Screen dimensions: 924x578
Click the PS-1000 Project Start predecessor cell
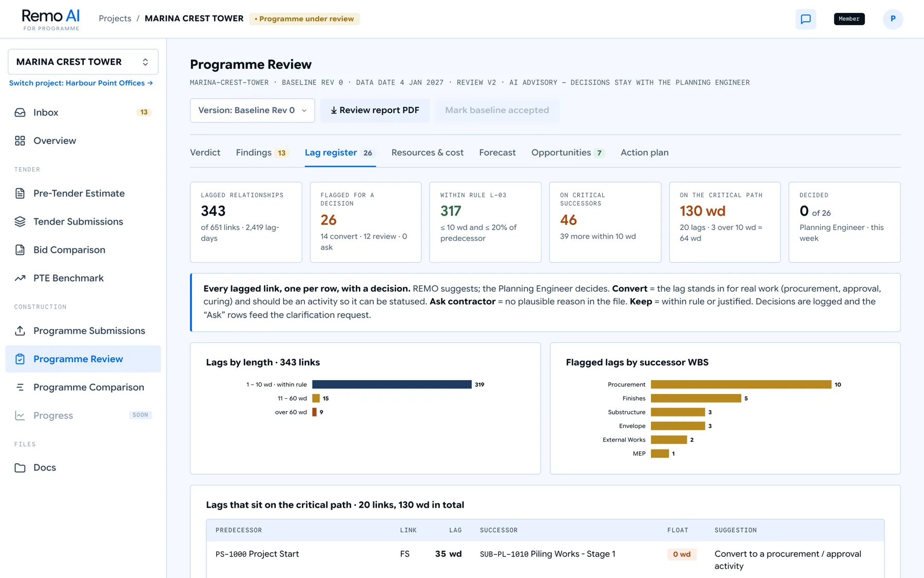coord(257,554)
